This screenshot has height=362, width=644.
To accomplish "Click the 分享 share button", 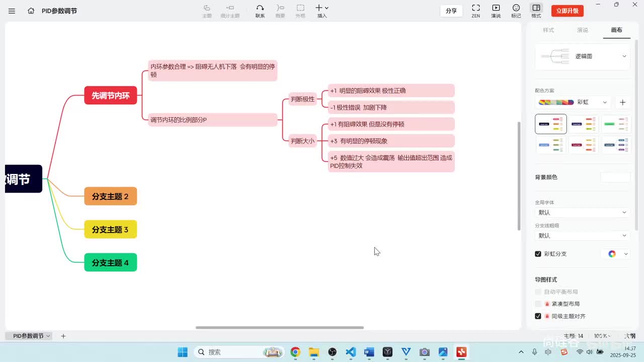I will click(451, 11).
